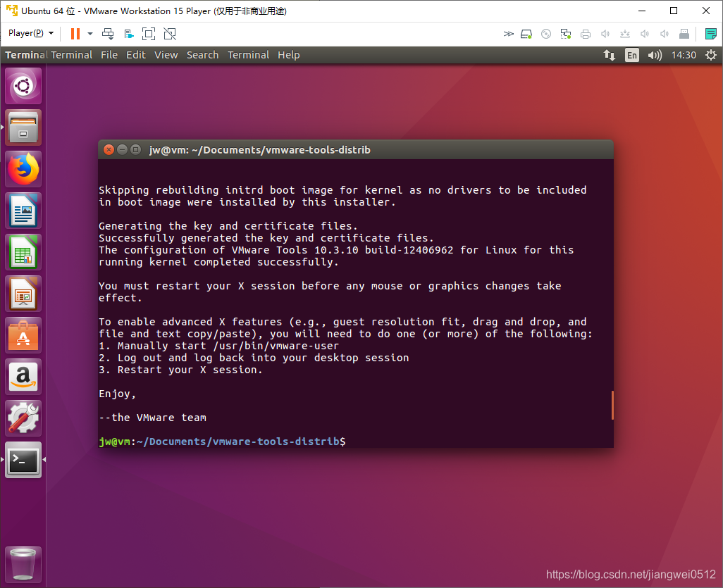
Task: Click the 14:30 clock in panel
Action: click(x=684, y=55)
